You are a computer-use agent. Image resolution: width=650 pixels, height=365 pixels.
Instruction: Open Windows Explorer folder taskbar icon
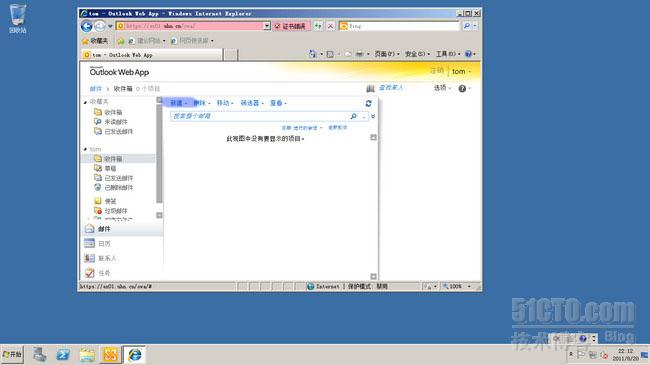point(87,355)
